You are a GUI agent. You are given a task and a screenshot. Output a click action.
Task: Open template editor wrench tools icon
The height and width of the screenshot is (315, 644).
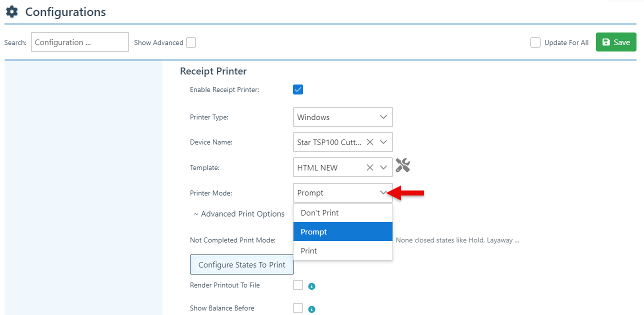[402, 165]
